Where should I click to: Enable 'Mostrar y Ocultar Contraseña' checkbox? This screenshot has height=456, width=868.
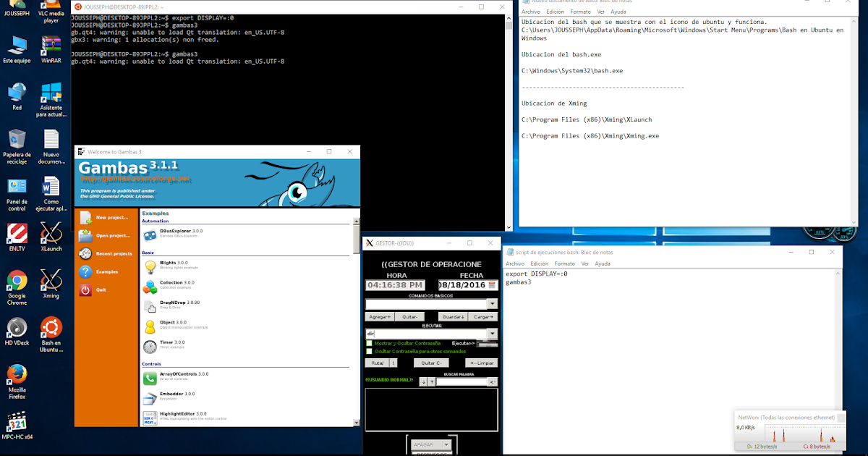pyautogui.click(x=370, y=342)
